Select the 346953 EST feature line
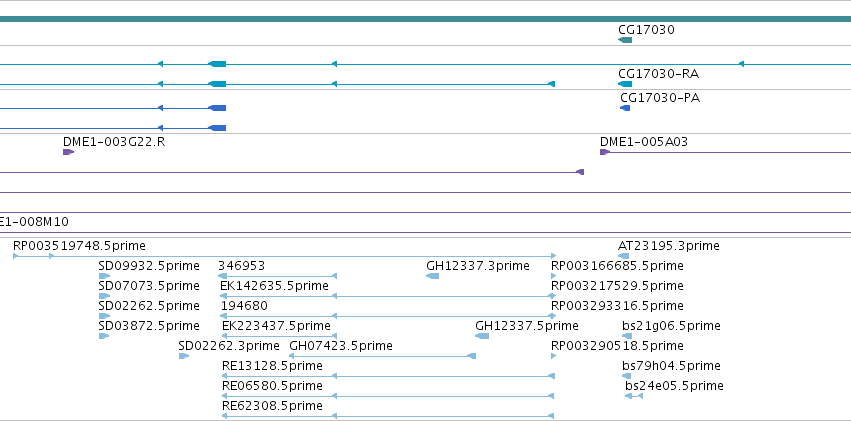Image resolution: width=851 pixels, height=421 pixels. tap(277, 276)
